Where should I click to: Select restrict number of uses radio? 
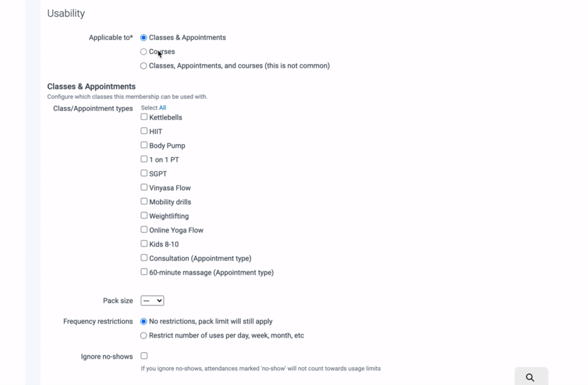[x=143, y=336]
